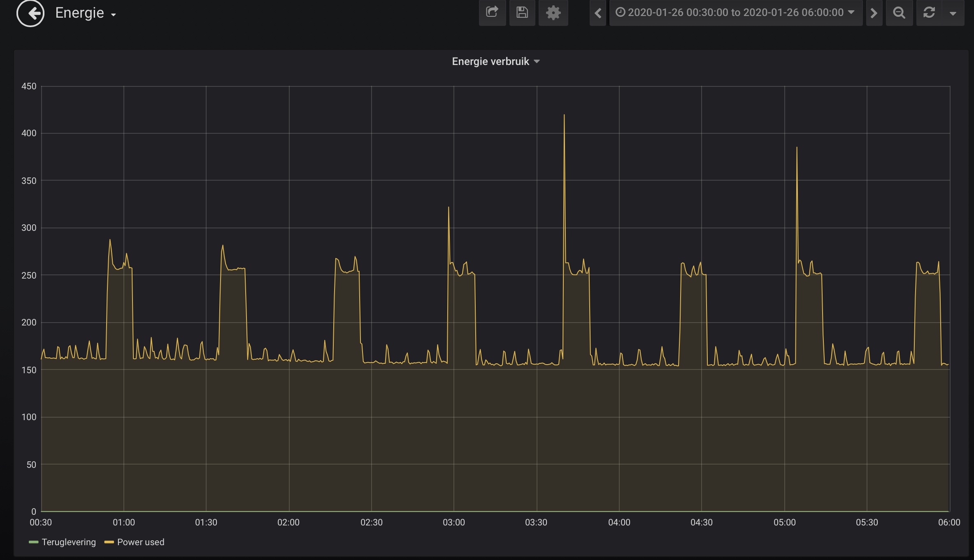Open the Energie verbruik panel menu
974x560 pixels.
[x=490, y=61]
